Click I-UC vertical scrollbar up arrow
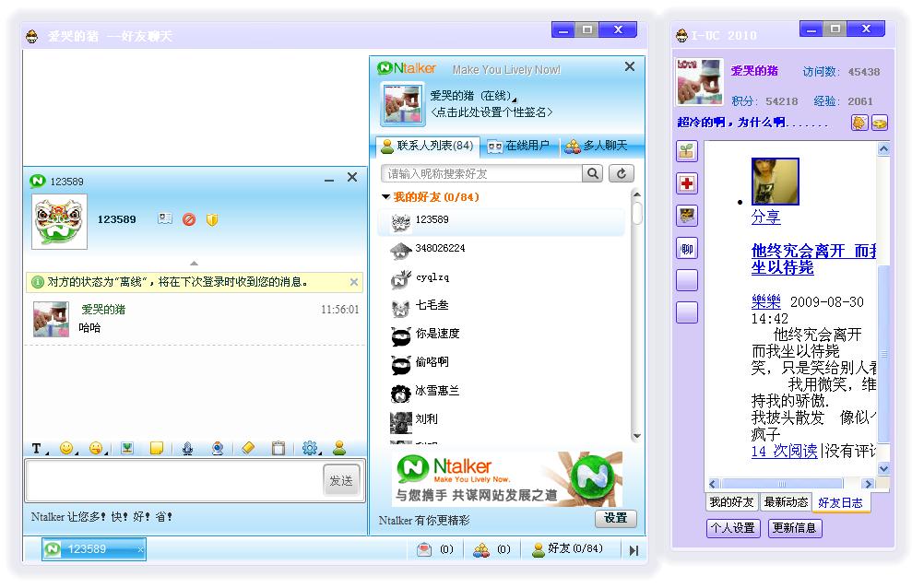 click(883, 149)
